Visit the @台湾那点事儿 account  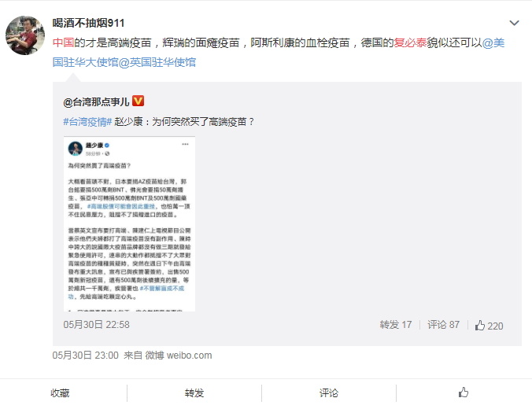96,101
